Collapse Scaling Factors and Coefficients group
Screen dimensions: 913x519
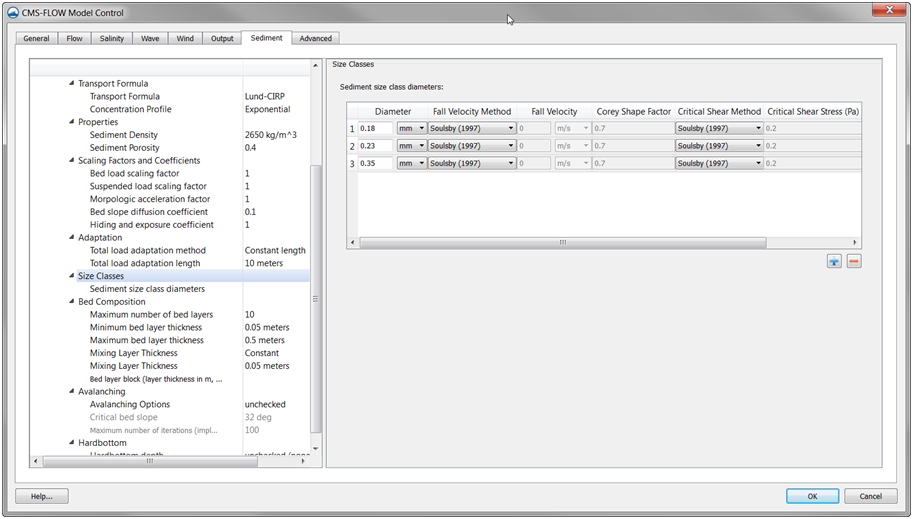(72, 160)
